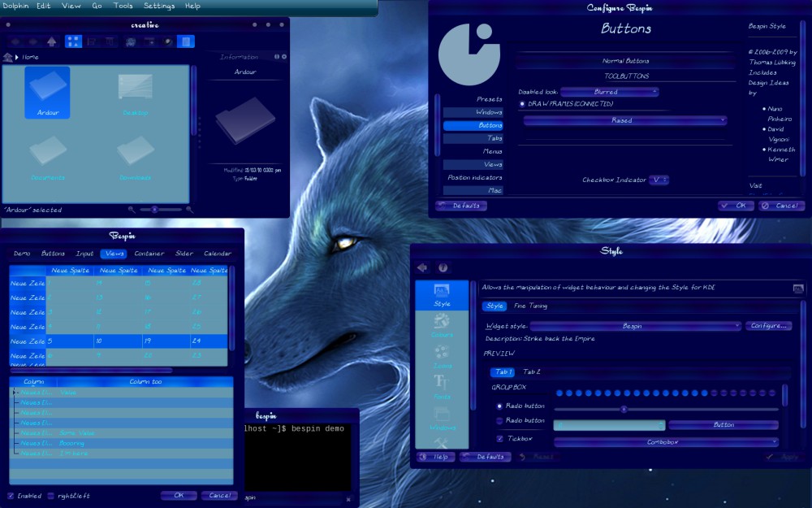This screenshot has height=508, width=812.
Task: Select Tab 2 in Style preview
Action: tap(531, 371)
